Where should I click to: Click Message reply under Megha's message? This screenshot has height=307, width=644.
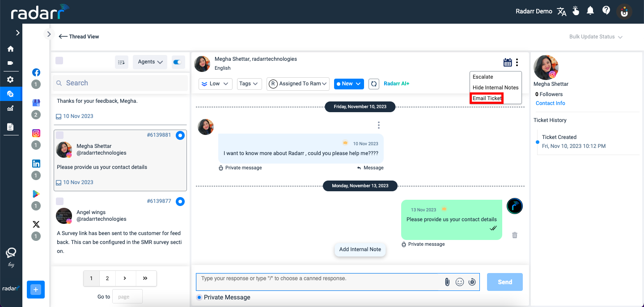(370, 168)
